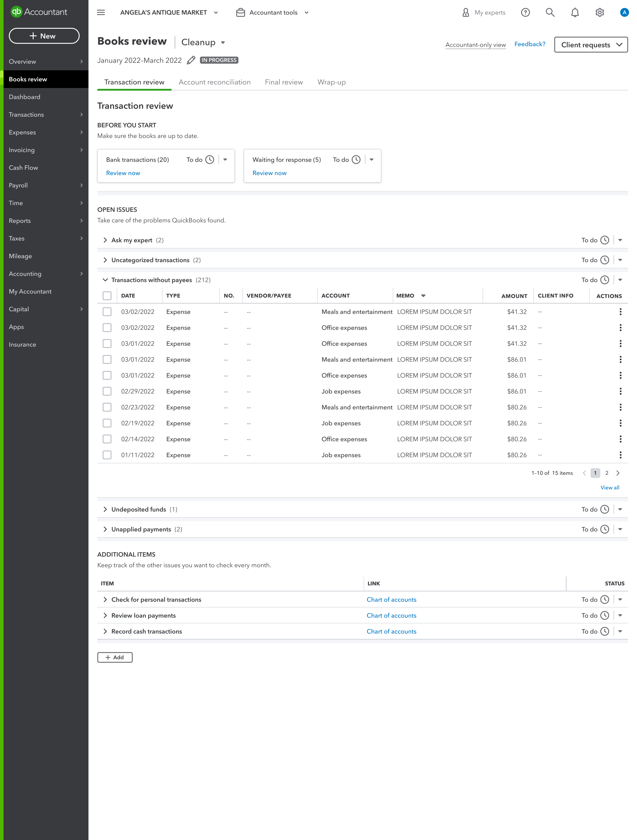637x840 pixels.
Task: Click the clock status icon for Bank transactions
Action: click(x=210, y=160)
